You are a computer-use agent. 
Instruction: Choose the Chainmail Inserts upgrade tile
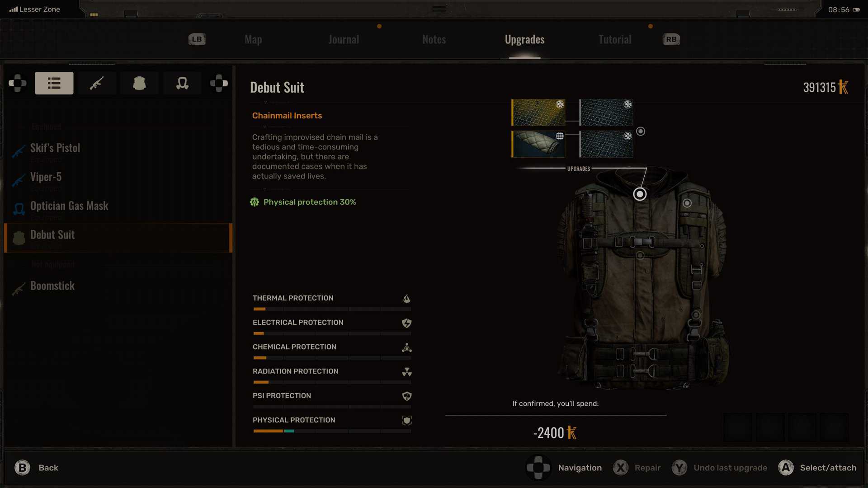pos(538,113)
